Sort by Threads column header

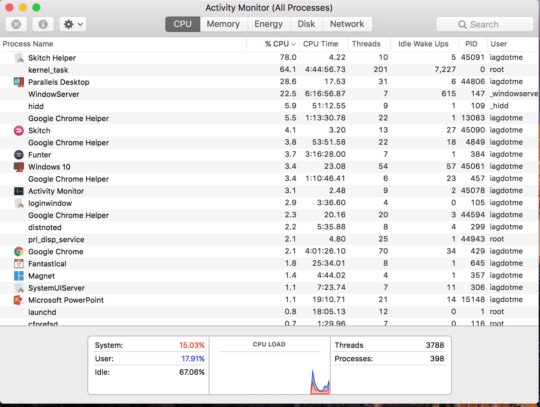tap(366, 44)
